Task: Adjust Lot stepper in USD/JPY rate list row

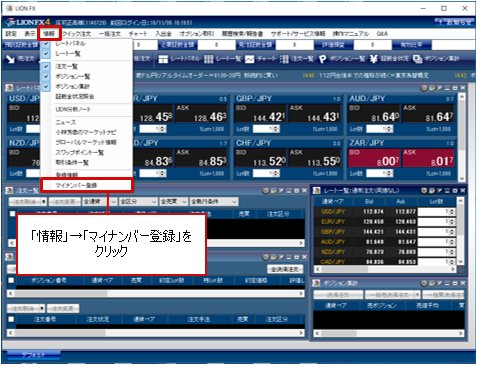Action: (452, 211)
